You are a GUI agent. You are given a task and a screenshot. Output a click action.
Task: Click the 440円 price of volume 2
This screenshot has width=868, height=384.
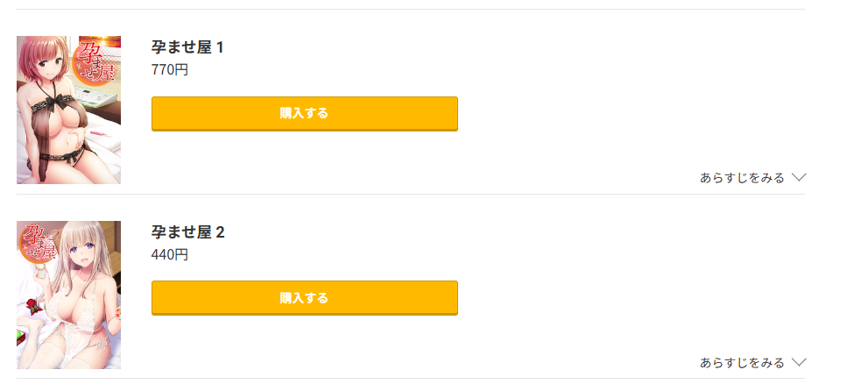[170, 255]
